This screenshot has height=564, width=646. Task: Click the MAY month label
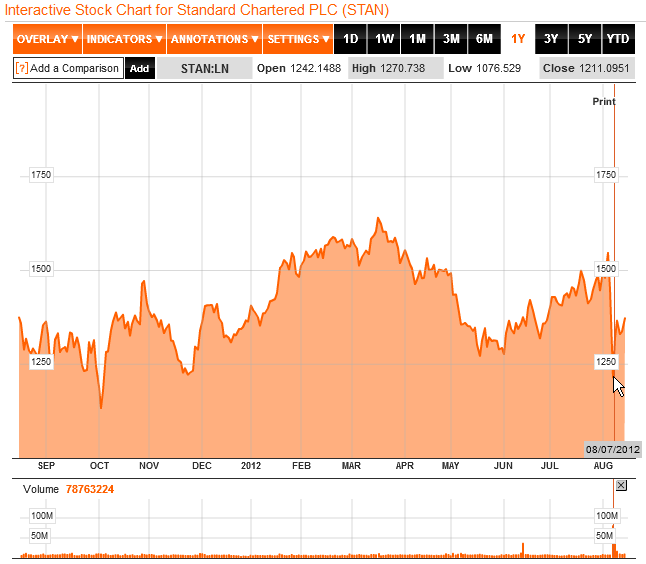point(450,466)
